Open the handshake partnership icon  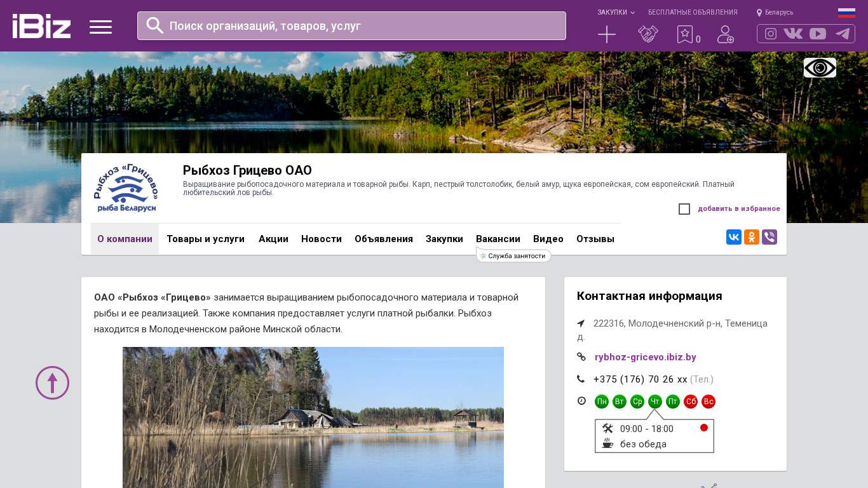point(648,34)
